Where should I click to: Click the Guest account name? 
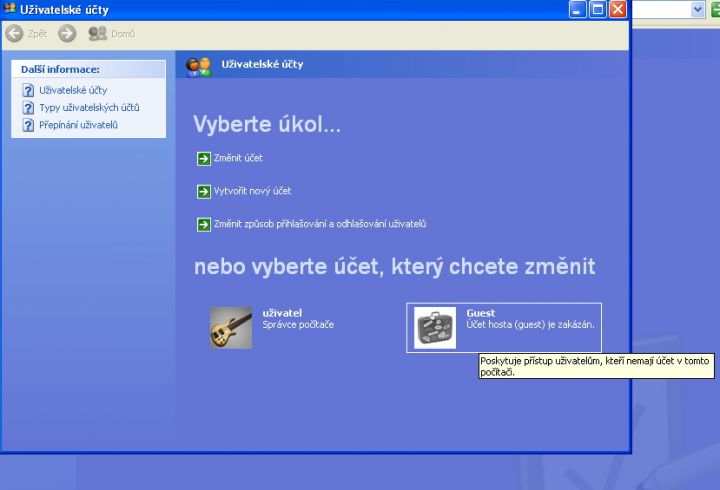(x=481, y=313)
